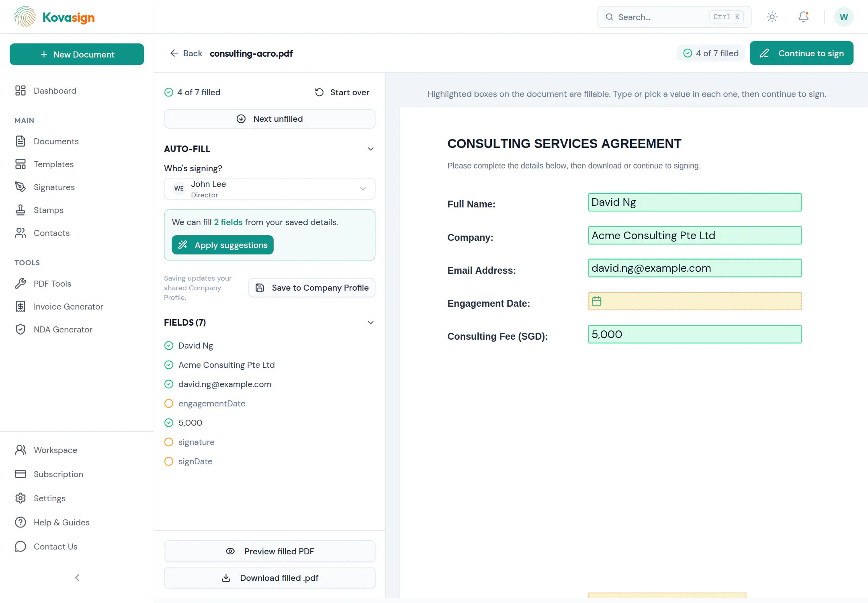Viewport: 868px width, 603px height.
Task: Click Save to Company Profile
Action: tap(312, 288)
